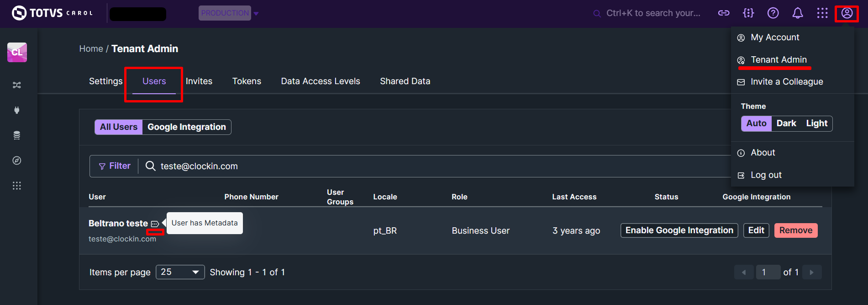Viewport: 868px width, 305px height.
Task: Edit the Beltrano teste user
Action: pyautogui.click(x=756, y=230)
